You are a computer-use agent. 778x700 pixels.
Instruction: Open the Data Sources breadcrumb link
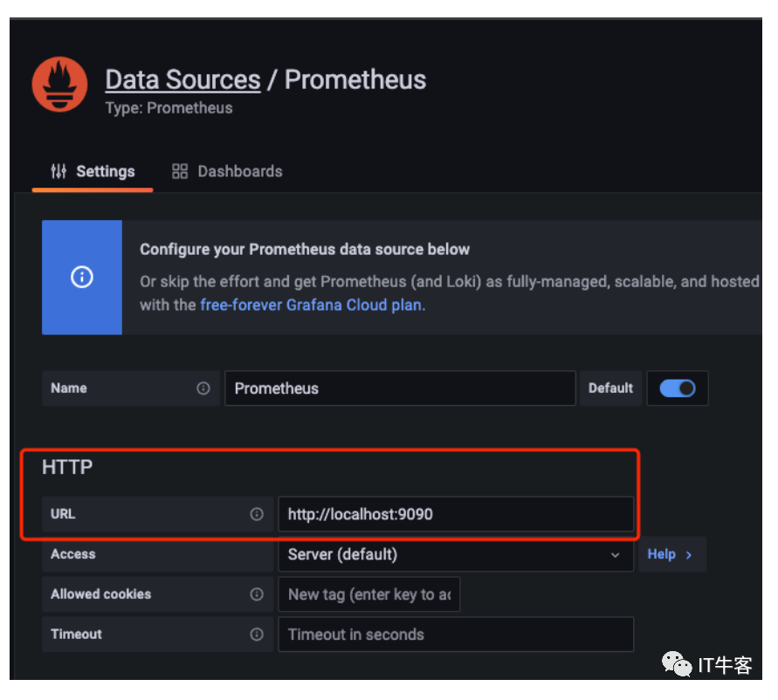[x=182, y=80]
